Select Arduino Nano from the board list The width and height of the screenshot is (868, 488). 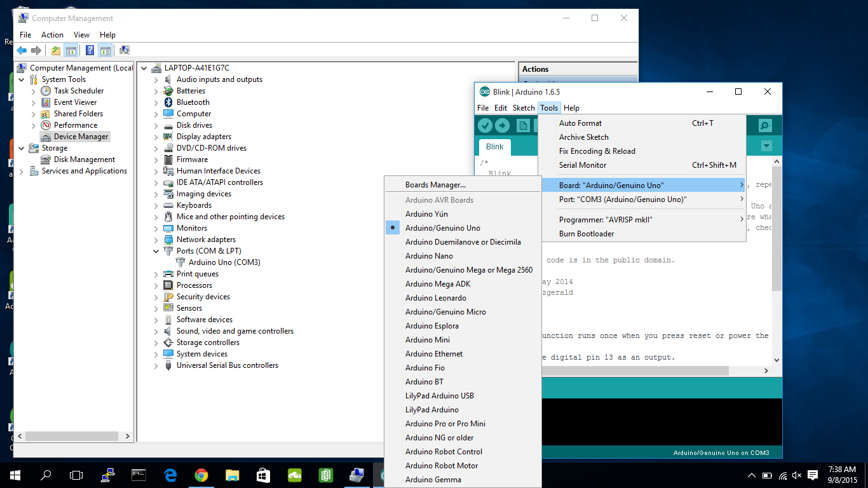463,256
